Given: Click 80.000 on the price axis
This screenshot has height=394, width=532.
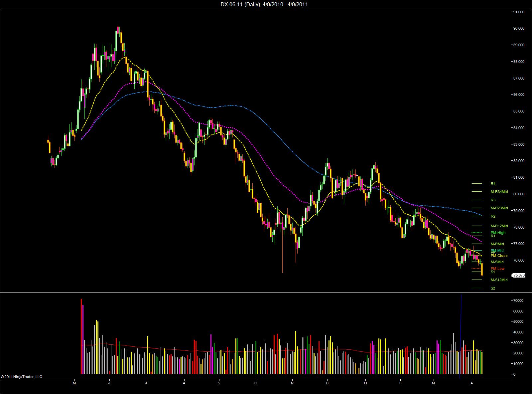Looking at the screenshot, I should point(519,194).
